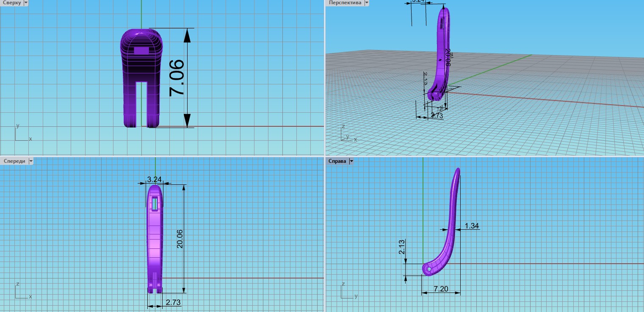
Task: Select the 2.13 dimension in Right view
Action: 402,247
